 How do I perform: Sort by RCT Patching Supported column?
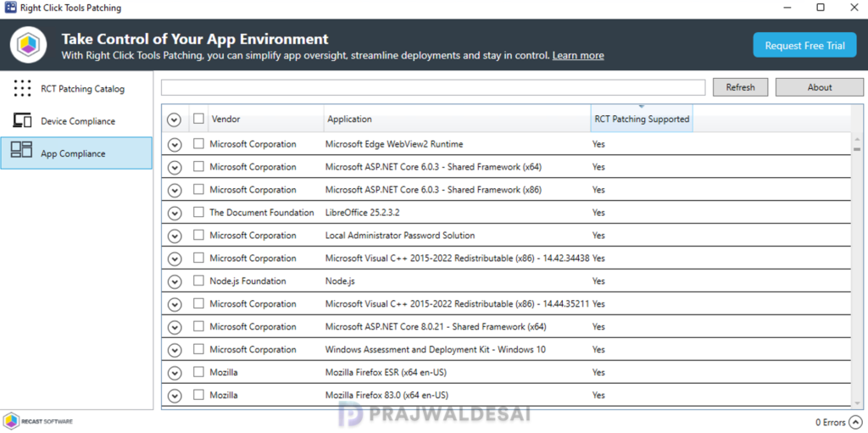tap(642, 119)
